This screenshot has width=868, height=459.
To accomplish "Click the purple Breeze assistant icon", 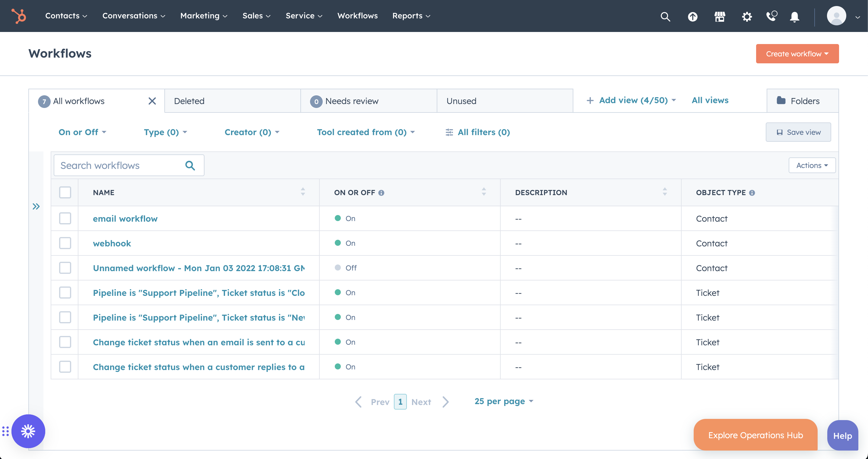I will click(28, 431).
